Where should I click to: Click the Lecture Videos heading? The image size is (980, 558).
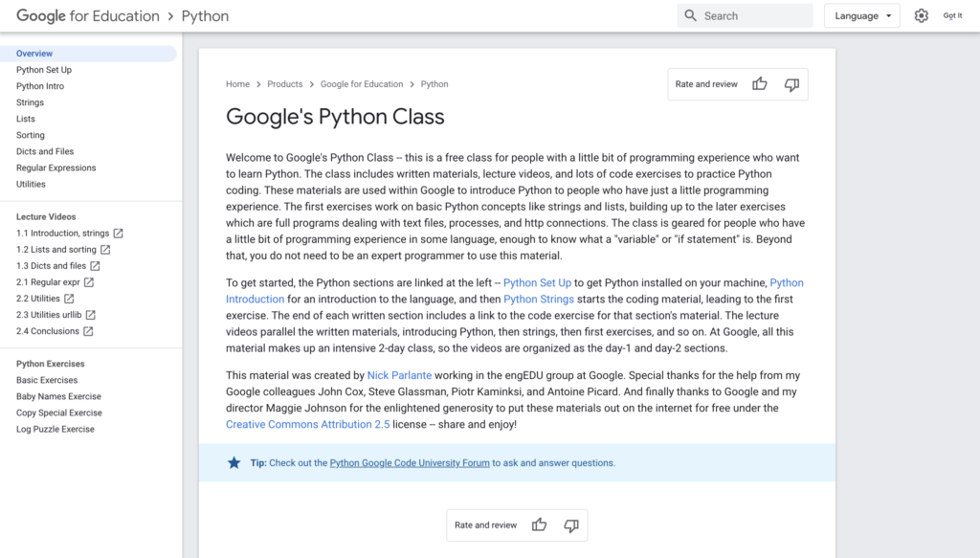point(46,217)
